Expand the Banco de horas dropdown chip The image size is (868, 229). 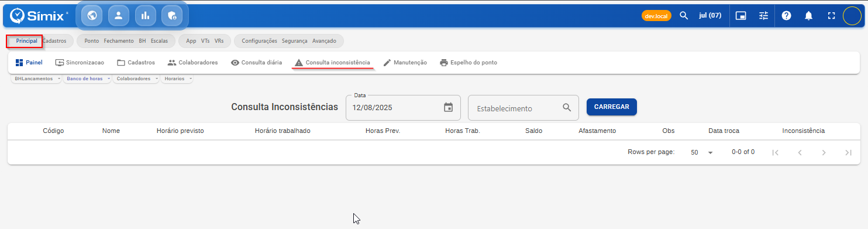pos(87,78)
